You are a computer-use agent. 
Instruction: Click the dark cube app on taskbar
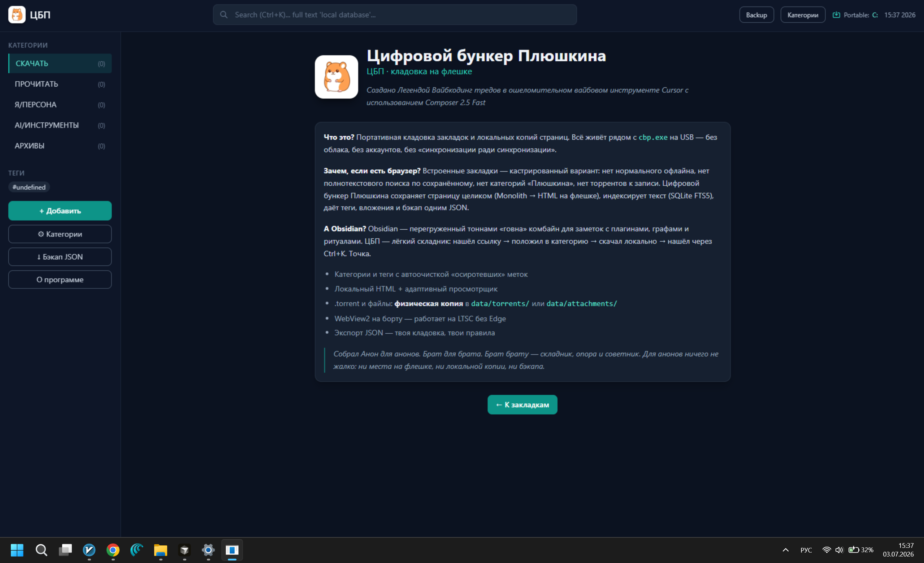[x=185, y=550]
